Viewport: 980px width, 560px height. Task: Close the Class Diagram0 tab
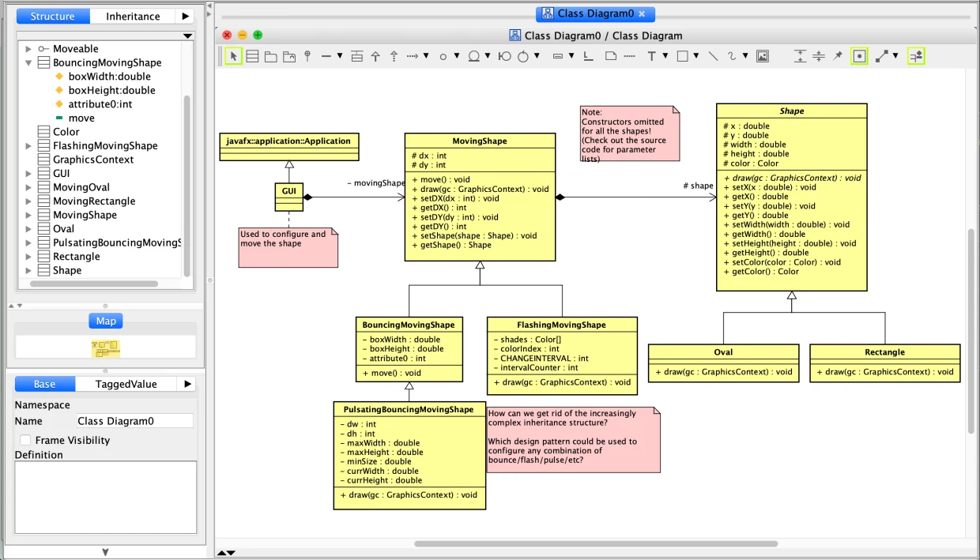tap(643, 13)
